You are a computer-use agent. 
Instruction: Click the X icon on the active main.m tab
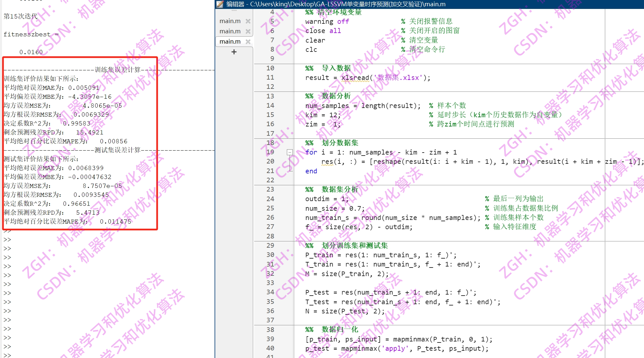coord(248,41)
